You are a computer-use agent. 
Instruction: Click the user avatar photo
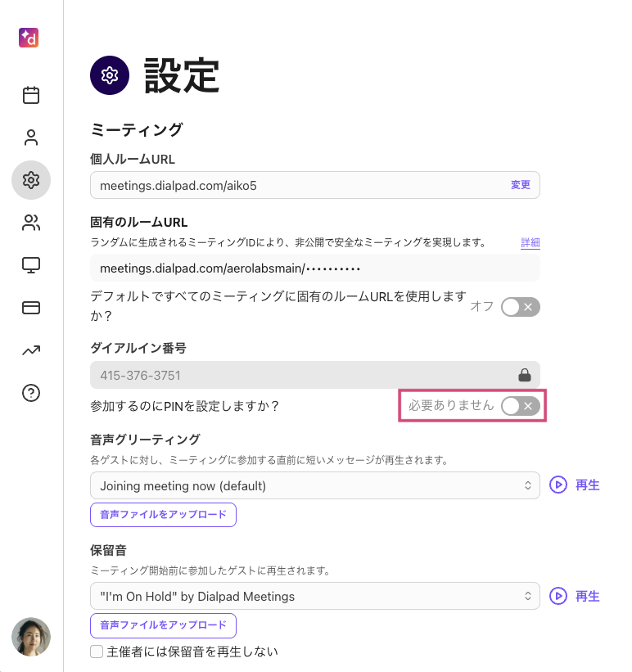[31, 637]
